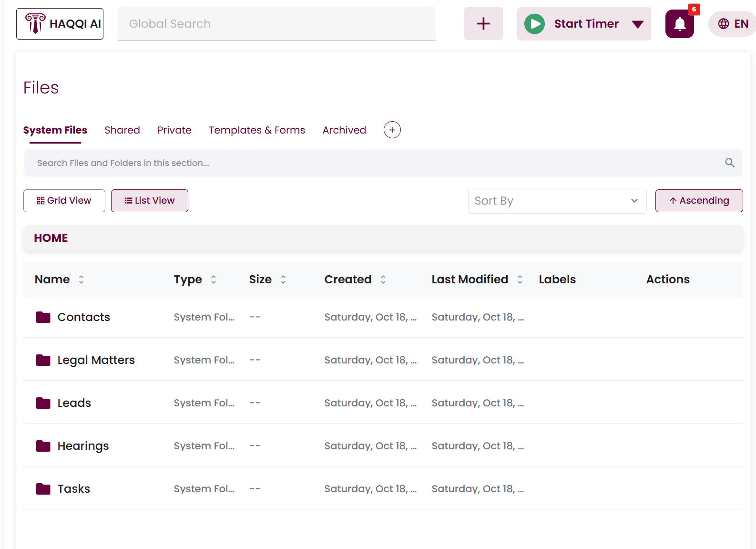Toggle the Ascending sort order button
This screenshot has width=756, height=549.
click(699, 201)
